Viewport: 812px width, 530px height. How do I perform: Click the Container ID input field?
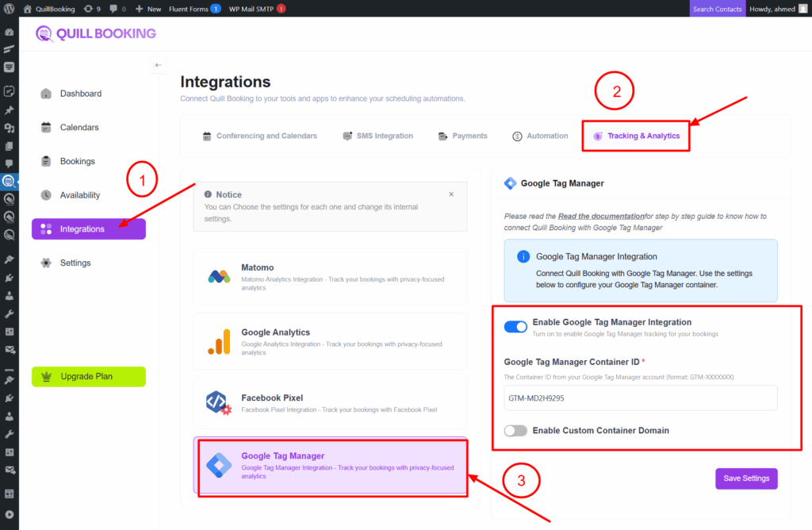[640, 397]
